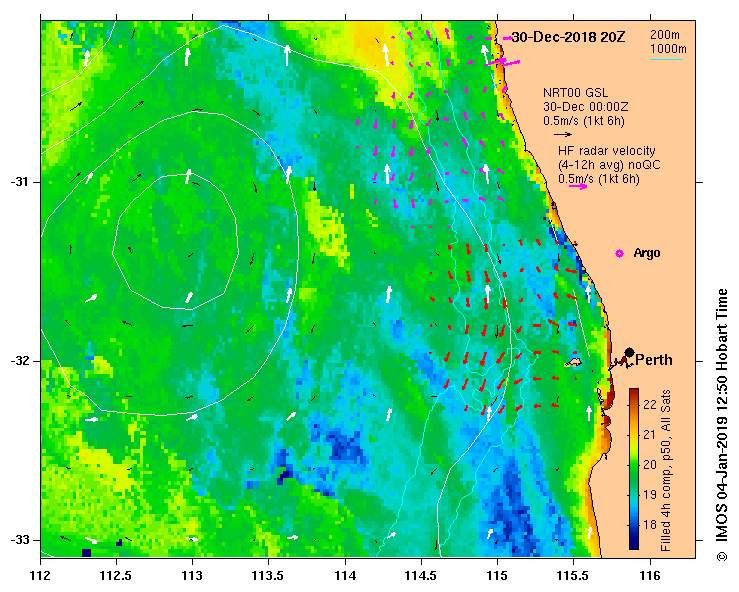Click the Argo magenta circle marker

pos(619,254)
